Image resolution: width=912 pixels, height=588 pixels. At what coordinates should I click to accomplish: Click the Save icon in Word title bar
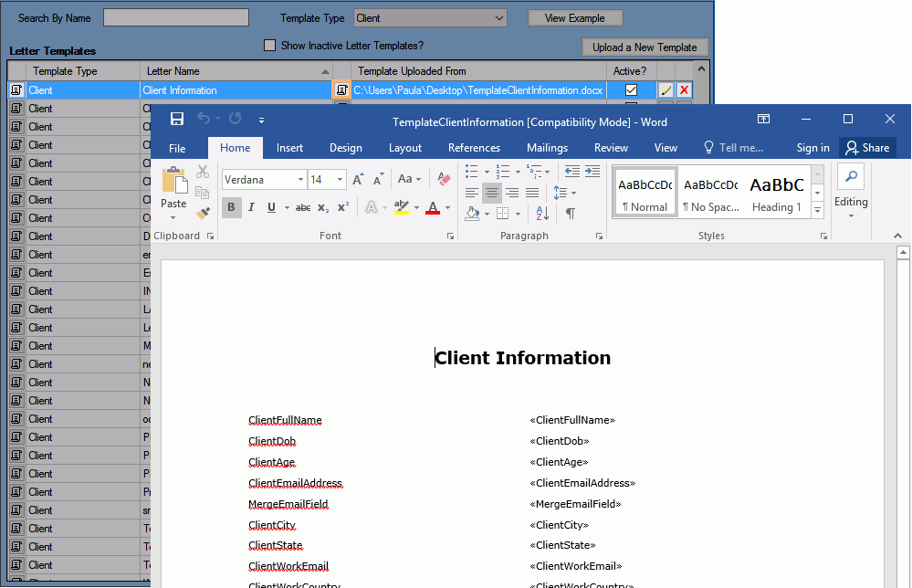[x=177, y=120]
